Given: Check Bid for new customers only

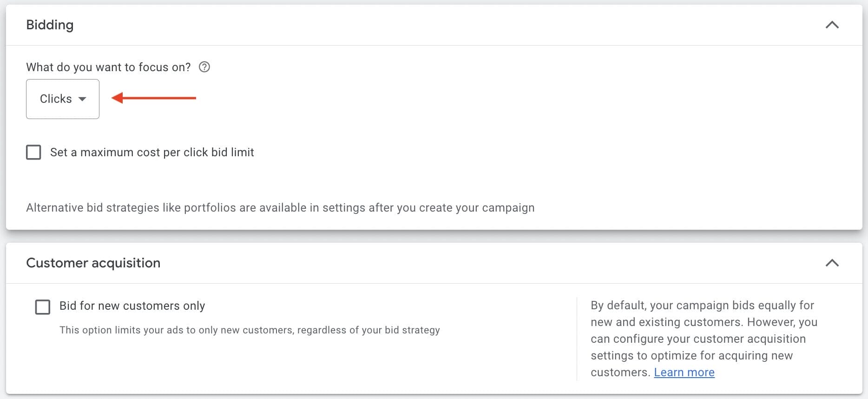Looking at the screenshot, I should point(43,307).
